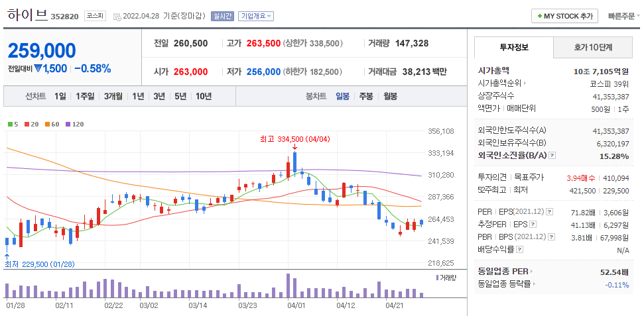Click the 거래대금 value 38,213 백만
Screen dimensions: 644x316
pos(424,72)
